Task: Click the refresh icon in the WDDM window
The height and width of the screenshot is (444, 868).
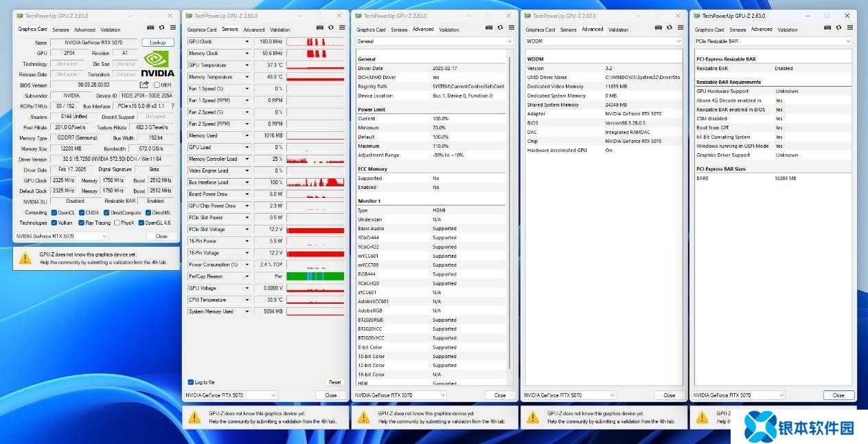Action: coord(670,27)
